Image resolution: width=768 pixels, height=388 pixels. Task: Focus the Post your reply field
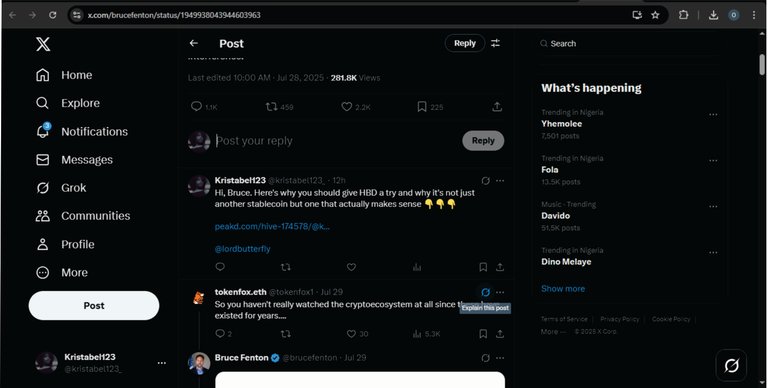[336, 141]
